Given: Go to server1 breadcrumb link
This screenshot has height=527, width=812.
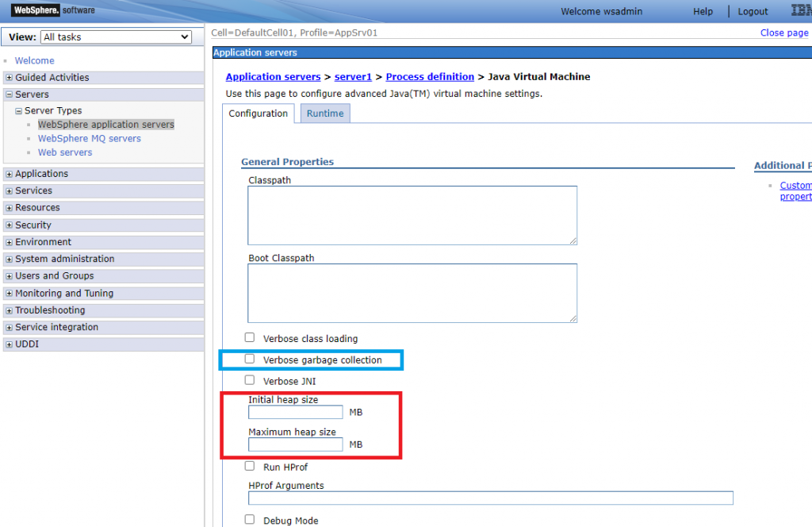Looking at the screenshot, I should coord(353,77).
